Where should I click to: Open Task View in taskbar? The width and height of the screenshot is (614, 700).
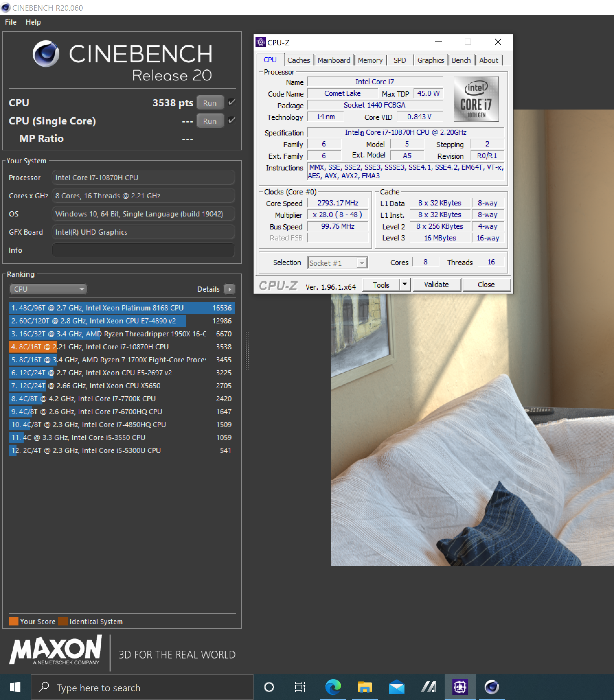300,687
